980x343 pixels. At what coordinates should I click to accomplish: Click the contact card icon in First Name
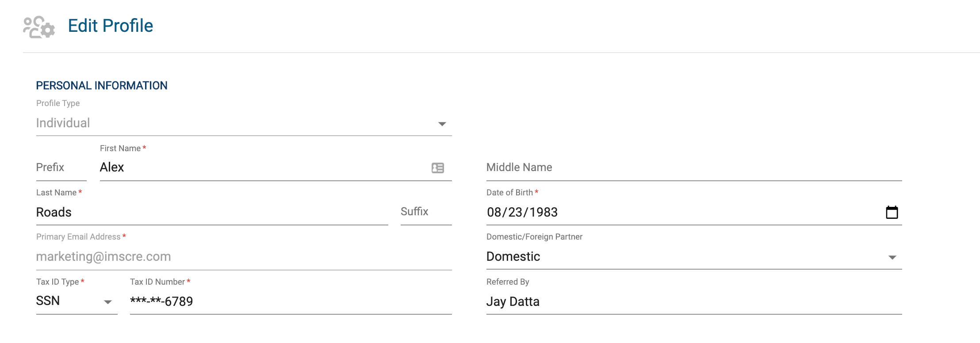tap(437, 168)
